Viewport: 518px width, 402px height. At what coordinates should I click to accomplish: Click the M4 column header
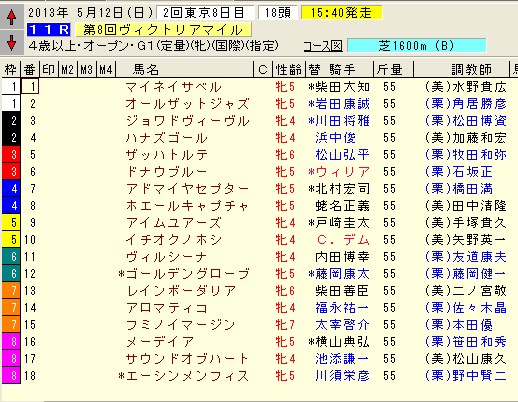(106, 69)
